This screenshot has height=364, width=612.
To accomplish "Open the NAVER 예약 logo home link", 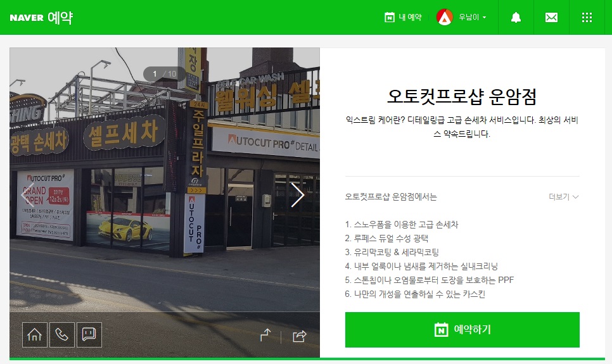I will pos(41,18).
